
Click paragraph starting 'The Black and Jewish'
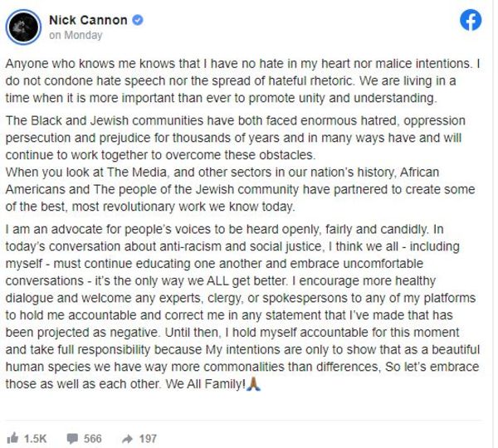[x=236, y=138]
